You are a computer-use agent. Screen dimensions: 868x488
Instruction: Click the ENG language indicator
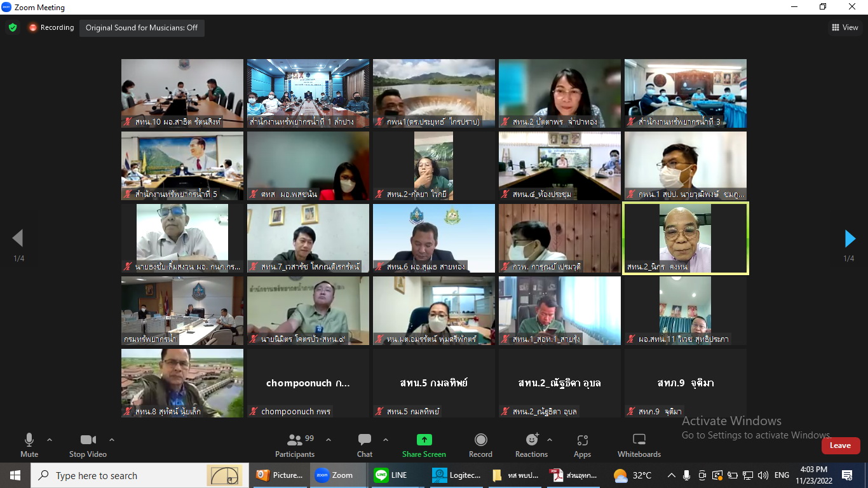(782, 475)
